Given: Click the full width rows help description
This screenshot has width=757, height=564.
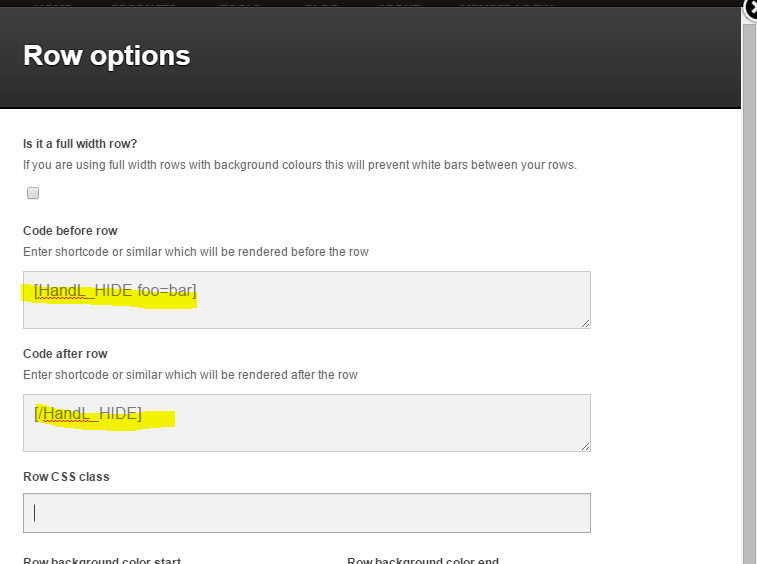Looking at the screenshot, I should [299, 164].
